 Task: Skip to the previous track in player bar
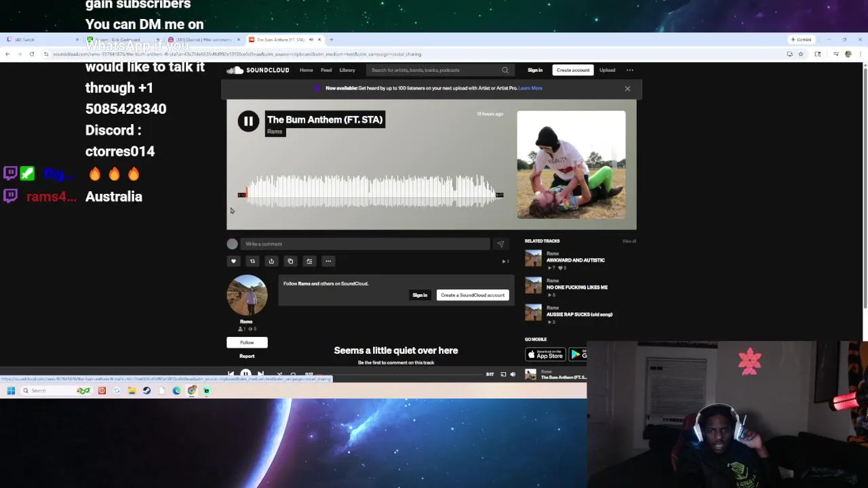coord(231,374)
